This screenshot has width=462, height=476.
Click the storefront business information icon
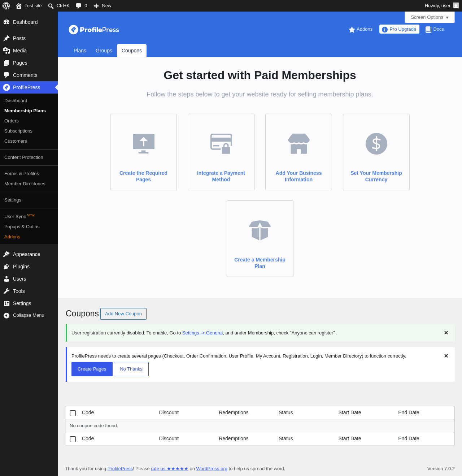pos(299,144)
